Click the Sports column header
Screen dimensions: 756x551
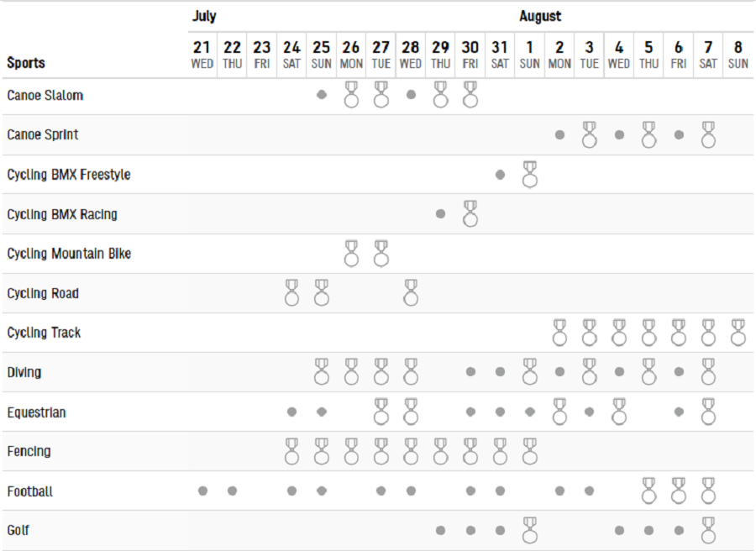tap(26, 63)
